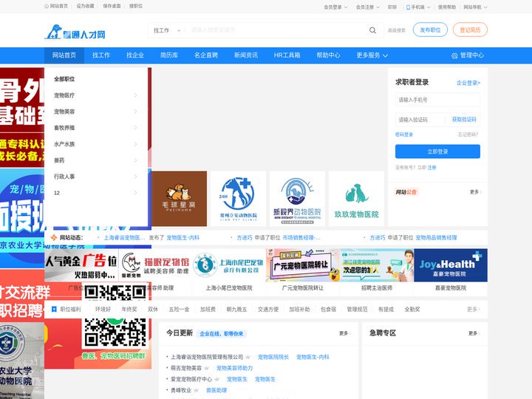Select the 包食宿 welfare tag

pos(328,309)
